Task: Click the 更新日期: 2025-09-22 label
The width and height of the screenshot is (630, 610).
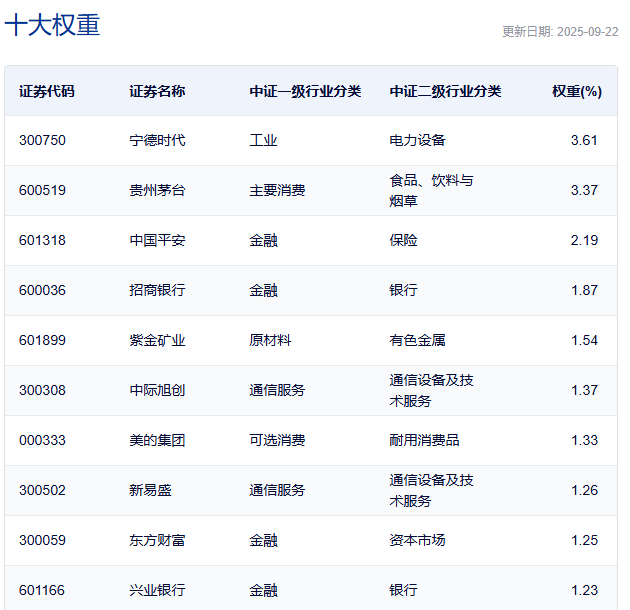Action: point(560,32)
